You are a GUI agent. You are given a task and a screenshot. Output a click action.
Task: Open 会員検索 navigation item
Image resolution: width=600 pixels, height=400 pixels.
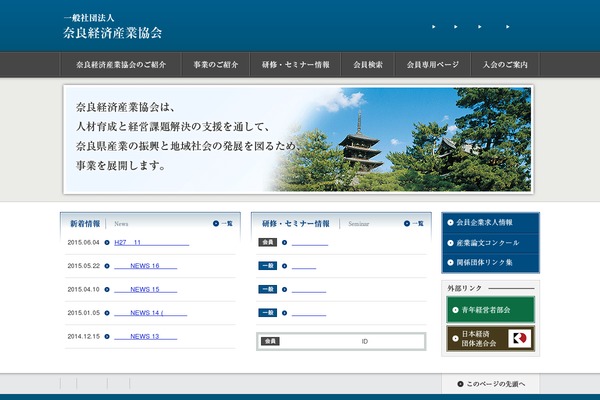(x=368, y=65)
